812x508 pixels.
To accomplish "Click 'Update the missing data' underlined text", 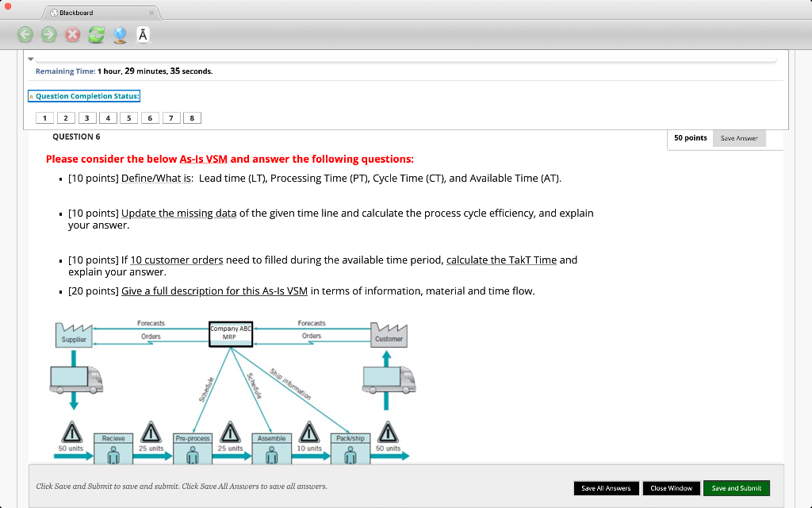I will [x=178, y=213].
